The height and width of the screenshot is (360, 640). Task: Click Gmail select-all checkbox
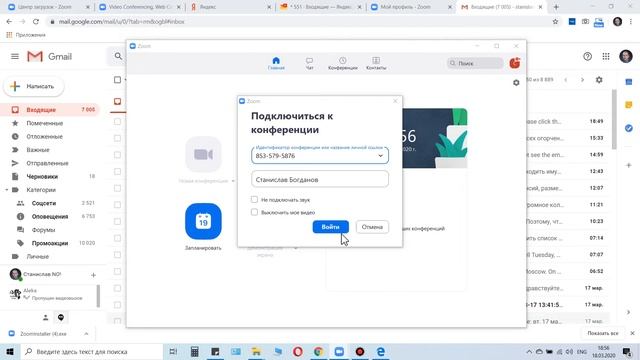pos(118,80)
